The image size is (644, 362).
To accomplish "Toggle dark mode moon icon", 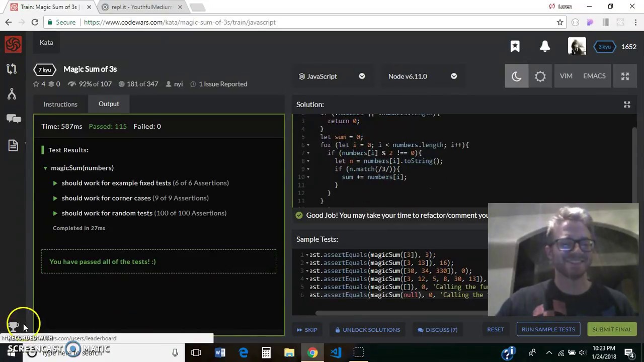I will tap(517, 76).
